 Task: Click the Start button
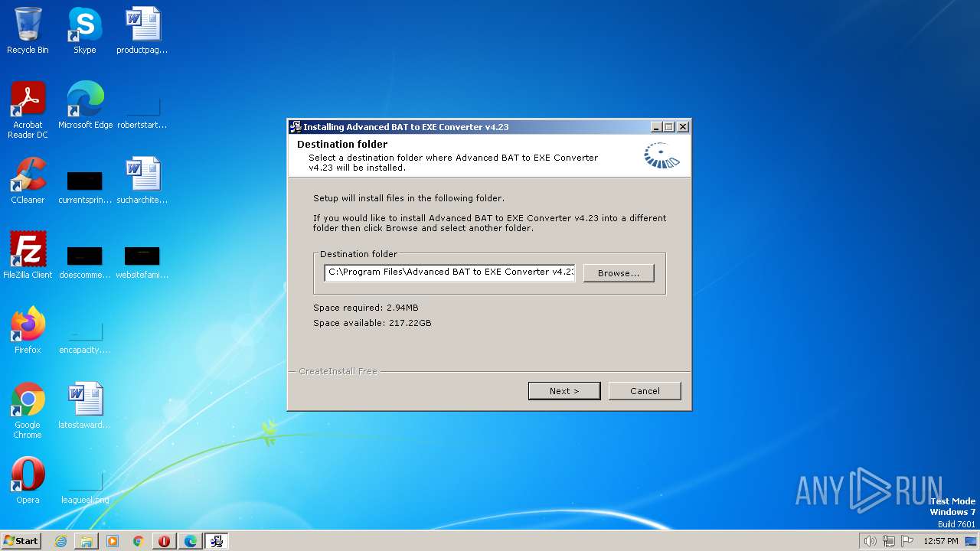[21, 541]
